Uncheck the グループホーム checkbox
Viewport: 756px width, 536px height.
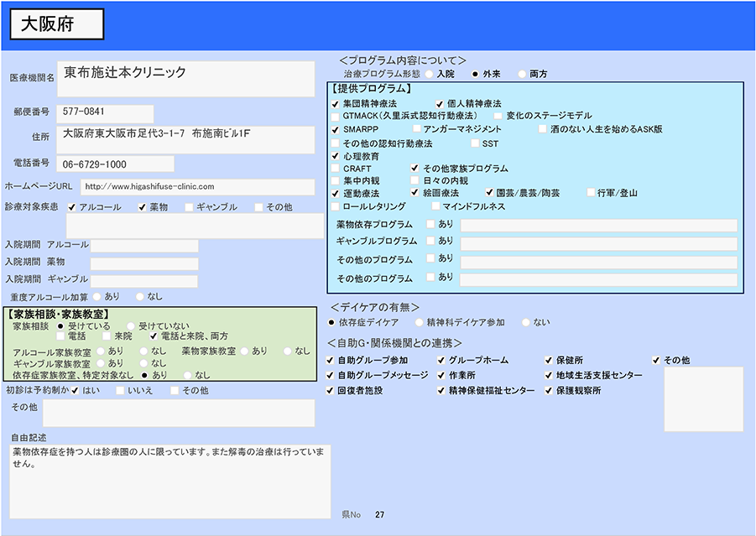(441, 361)
